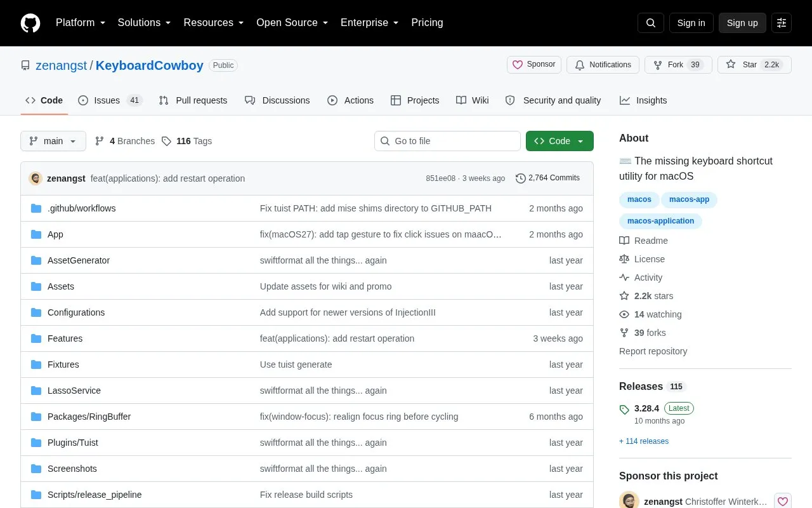Viewport: 812px width, 508px height.
Task: Expand the Platform menu
Action: click(x=81, y=23)
